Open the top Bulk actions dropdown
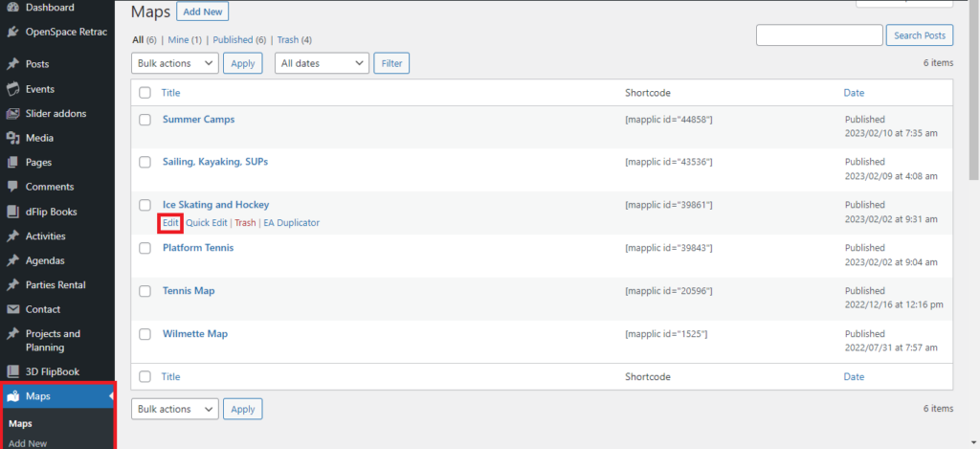Screen dimensions: 980x449 click(175, 63)
